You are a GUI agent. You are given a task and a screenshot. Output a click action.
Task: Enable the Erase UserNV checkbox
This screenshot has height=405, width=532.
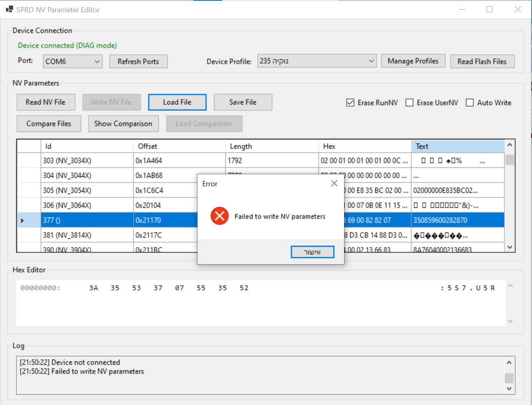pos(409,103)
